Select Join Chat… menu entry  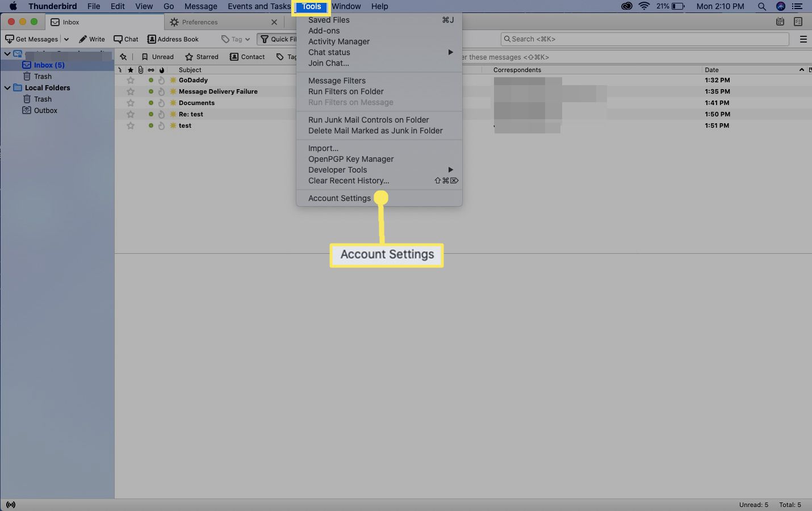tap(328, 63)
